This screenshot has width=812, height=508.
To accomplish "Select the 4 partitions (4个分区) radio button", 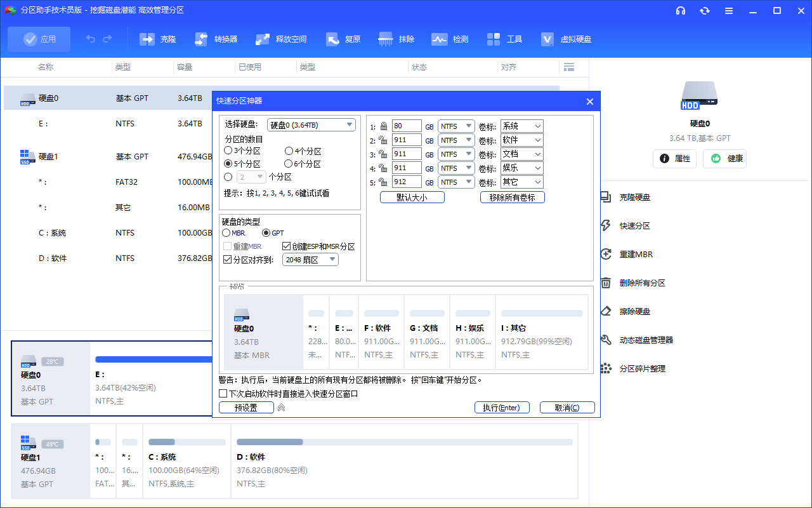I will [289, 151].
